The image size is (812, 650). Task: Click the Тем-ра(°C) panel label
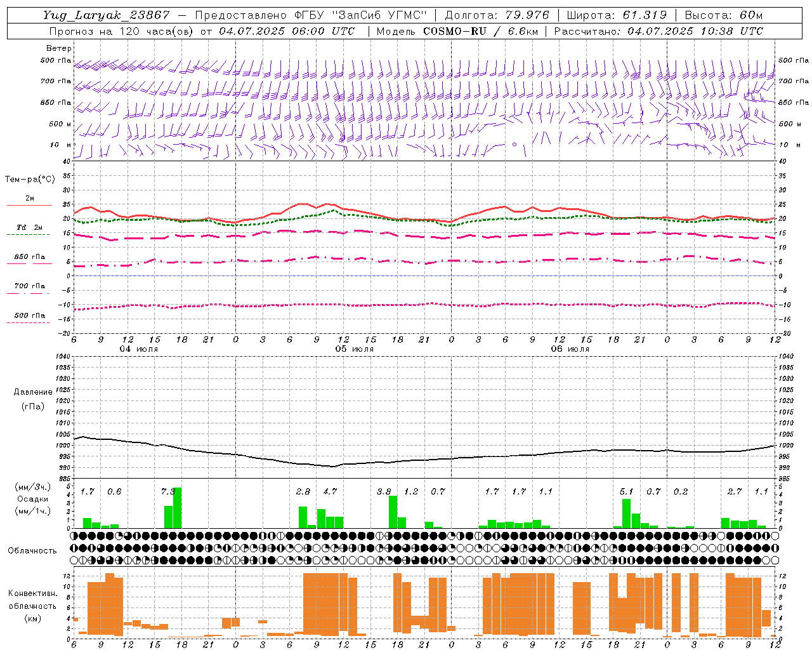pyautogui.click(x=30, y=180)
